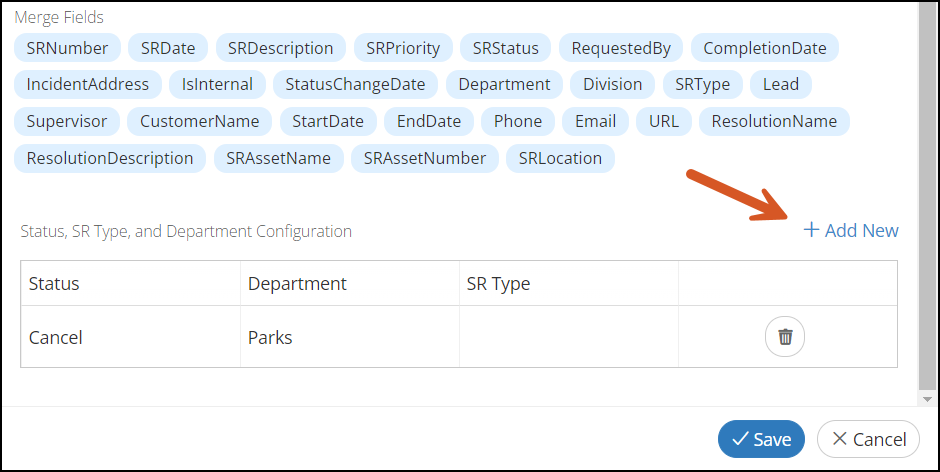Delete the Cancel/Parks configuration row via trash icon

[785, 336]
